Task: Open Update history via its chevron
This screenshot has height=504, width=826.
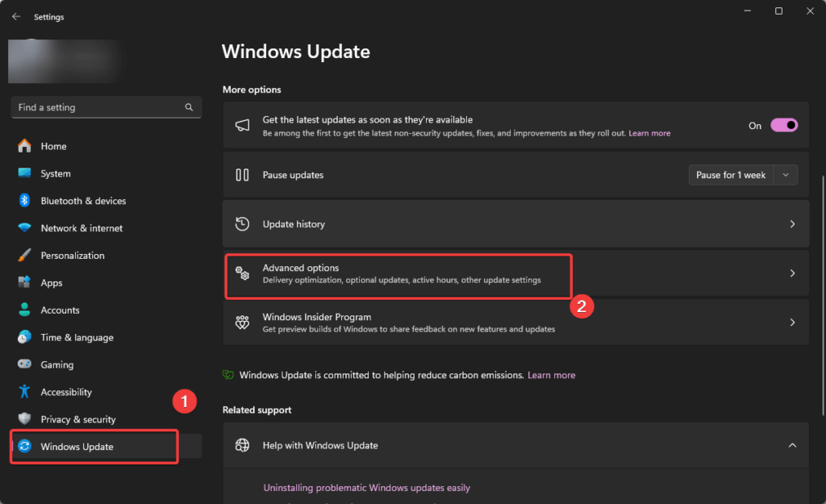Action: click(792, 224)
